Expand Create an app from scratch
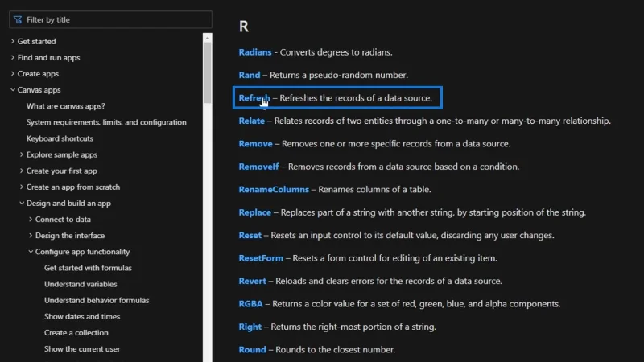The image size is (644, 362). click(22, 187)
